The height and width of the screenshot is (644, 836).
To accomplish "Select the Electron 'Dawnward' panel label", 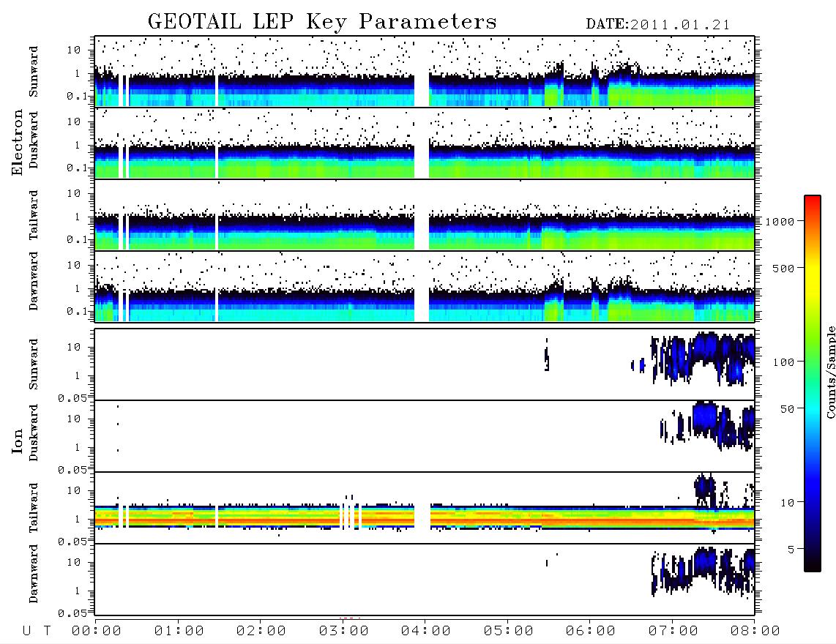I will coord(34,282).
